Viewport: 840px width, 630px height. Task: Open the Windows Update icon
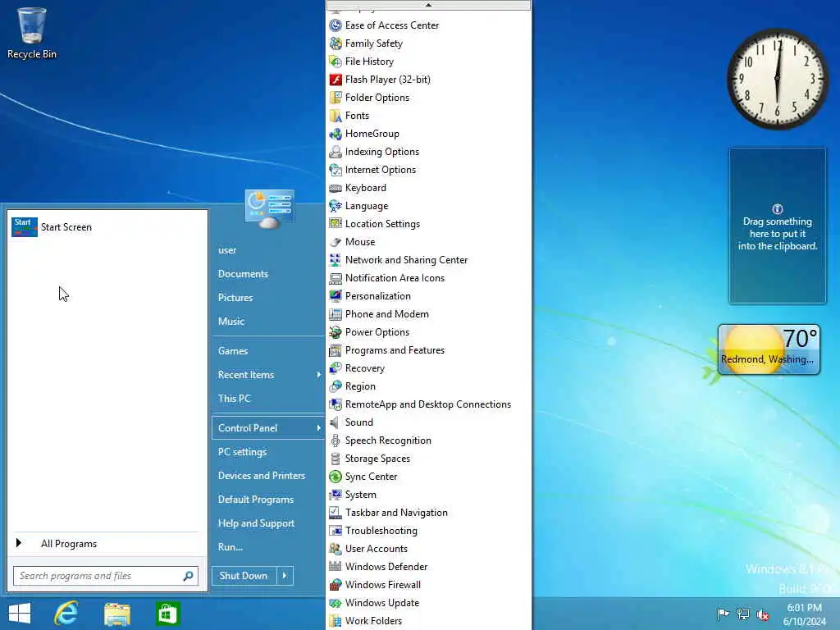point(336,603)
